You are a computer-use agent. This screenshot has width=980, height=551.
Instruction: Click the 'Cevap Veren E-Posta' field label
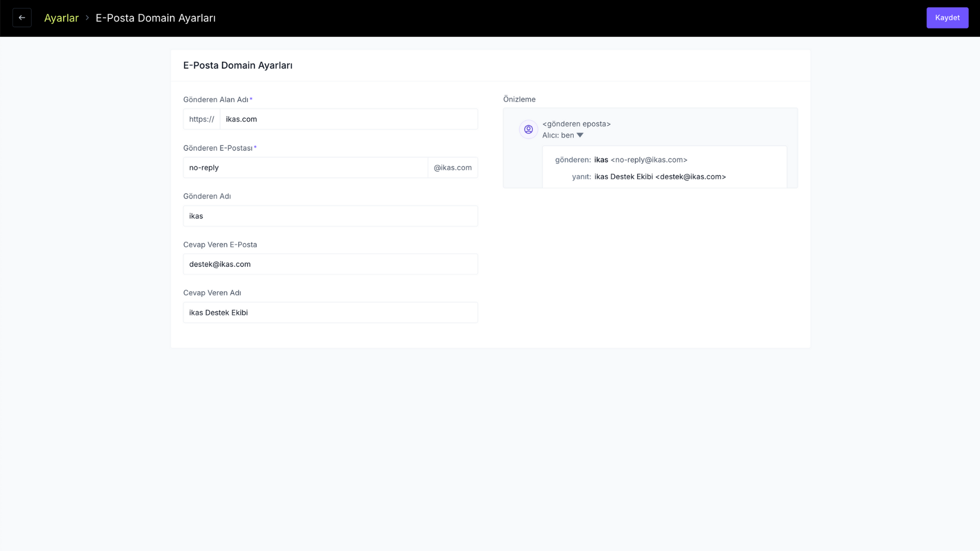click(220, 244)
